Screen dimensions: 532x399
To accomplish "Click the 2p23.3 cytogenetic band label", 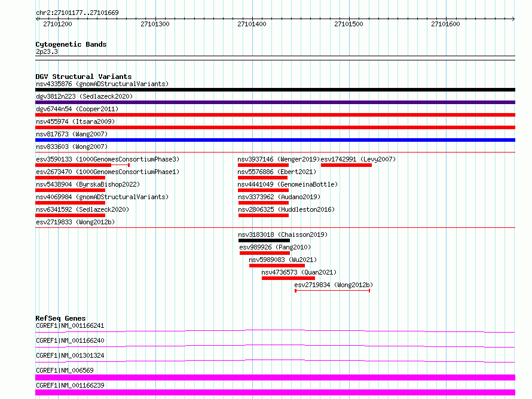I will (47, 51).
